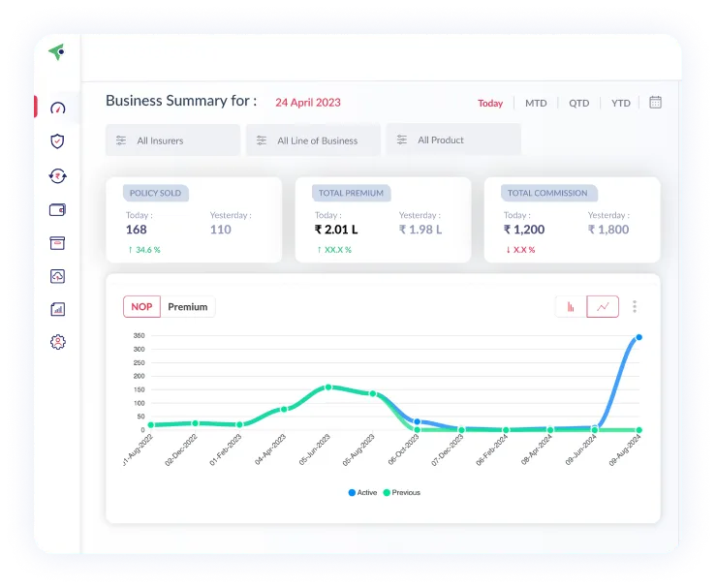Click the green arrow app logo
Image resolution: width=716 pixels, height=588 pixels.
(x=56, y=52)
